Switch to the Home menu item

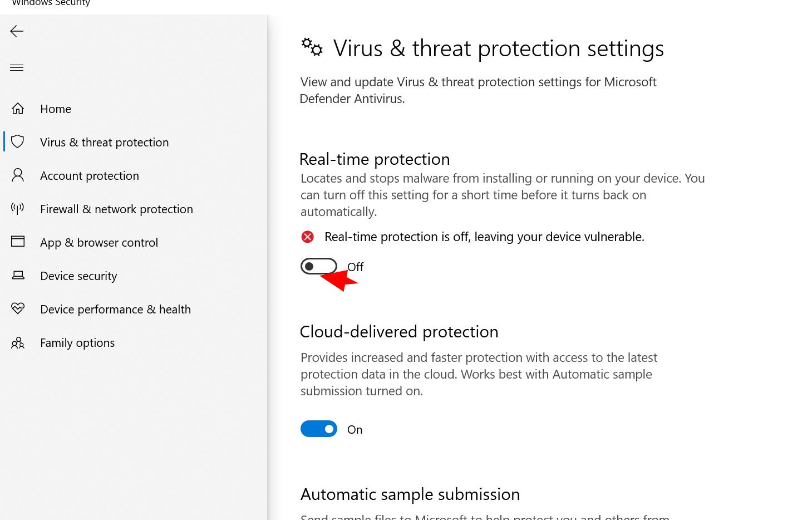[56, 109]
